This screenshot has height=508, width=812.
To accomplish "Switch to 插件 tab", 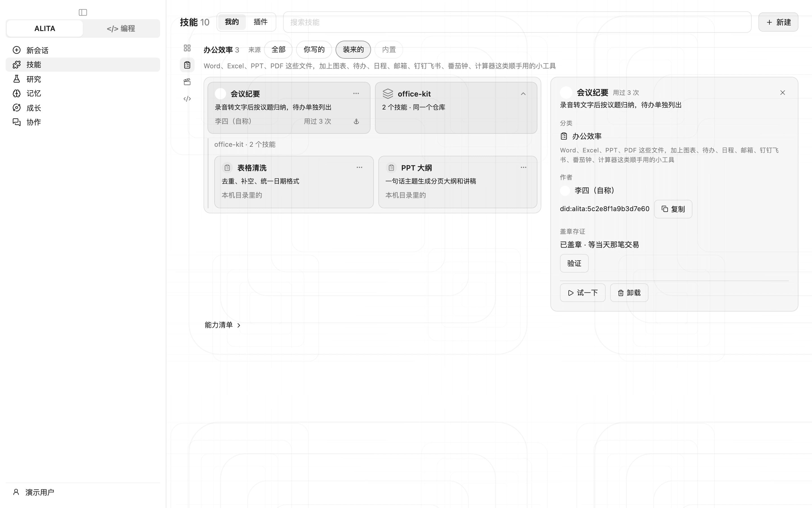I will (x=261, y=22).
